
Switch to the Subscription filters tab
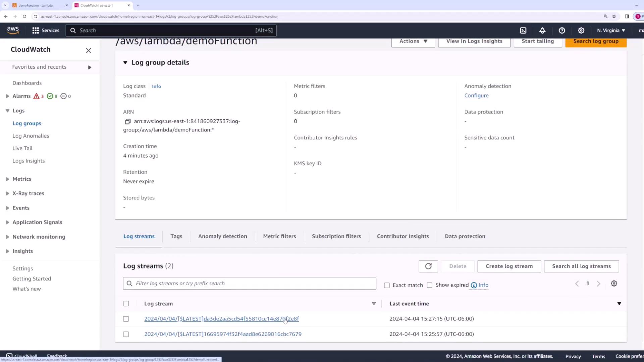point(336,236)
